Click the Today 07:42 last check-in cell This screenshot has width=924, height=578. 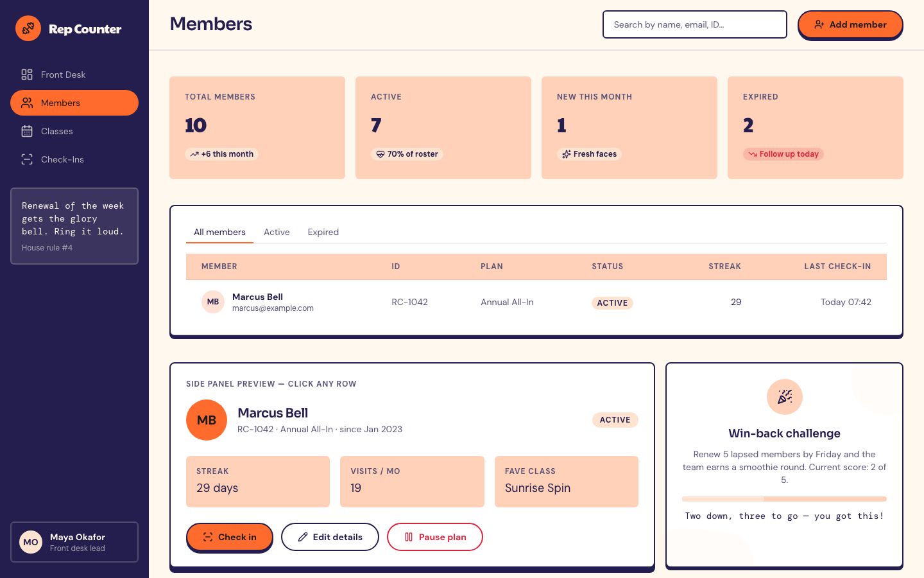click(846, 302)
